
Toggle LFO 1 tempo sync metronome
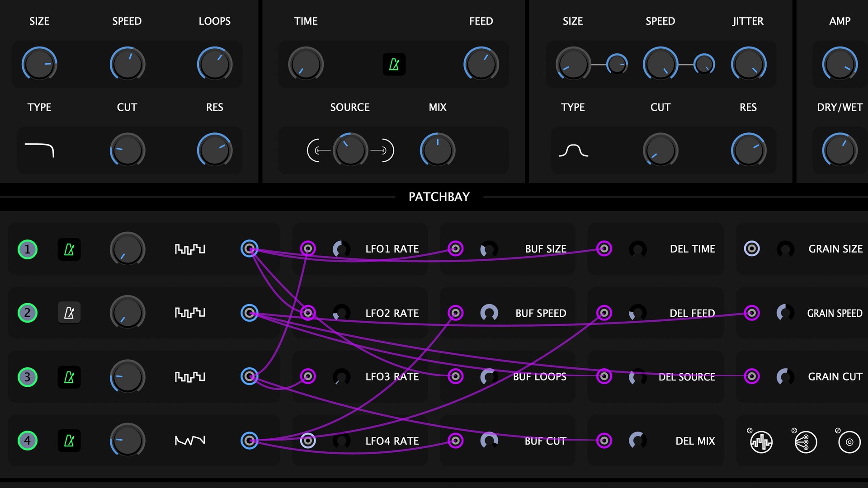pyautogui.click(x=69, y=249)
